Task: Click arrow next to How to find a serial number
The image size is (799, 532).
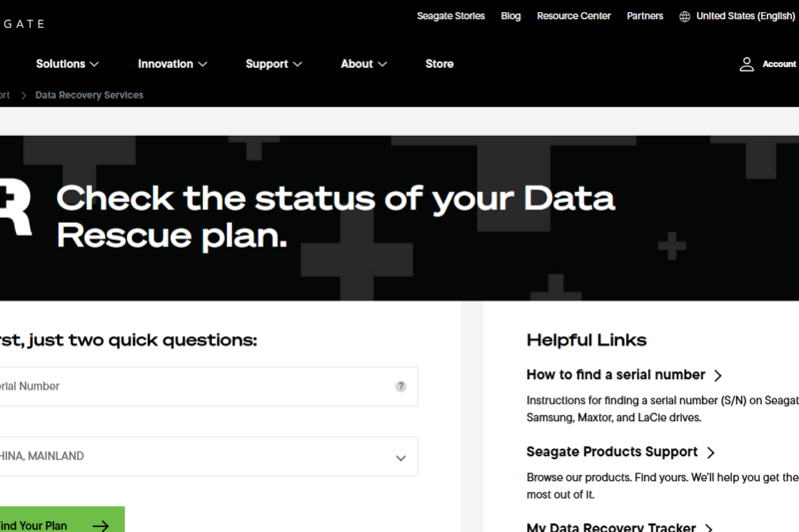Action: point(718,375)
